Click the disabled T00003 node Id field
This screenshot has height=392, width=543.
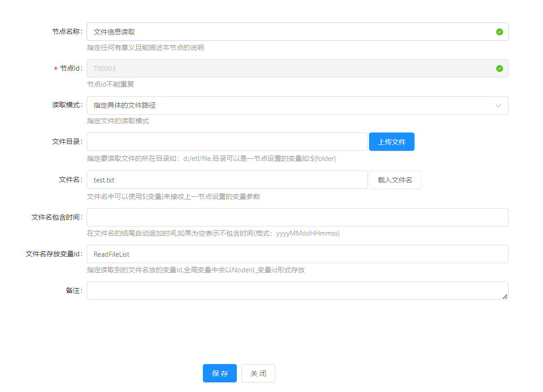289,69
